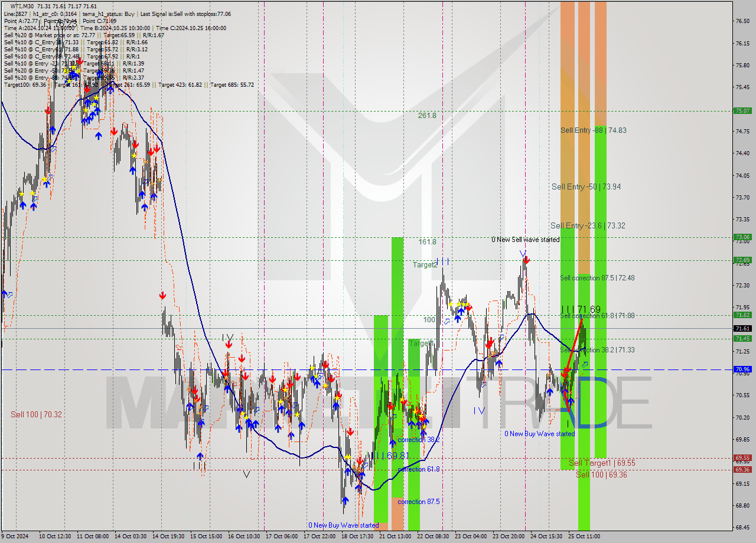This screenshot has height=543, width=756.
Task: Click the '161.8' Fibonacci level label
Action: 426,241
